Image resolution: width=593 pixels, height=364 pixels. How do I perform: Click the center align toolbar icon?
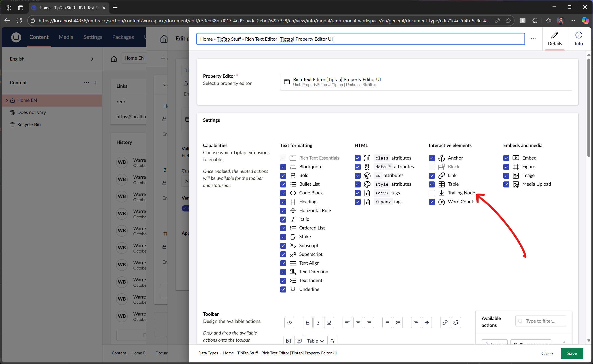tap(358, 323)
